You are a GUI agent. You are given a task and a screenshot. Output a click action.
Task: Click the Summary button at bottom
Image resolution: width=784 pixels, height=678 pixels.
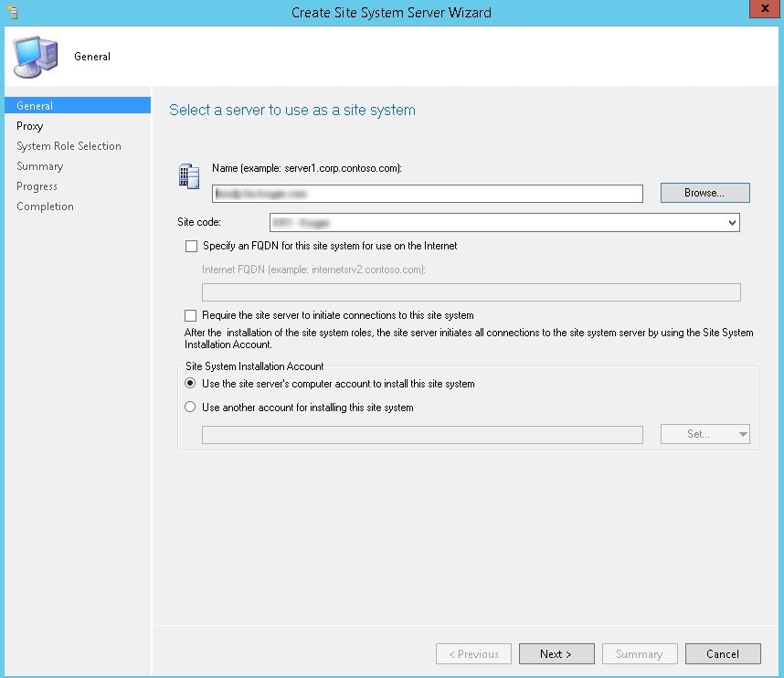tap(640, 654)
